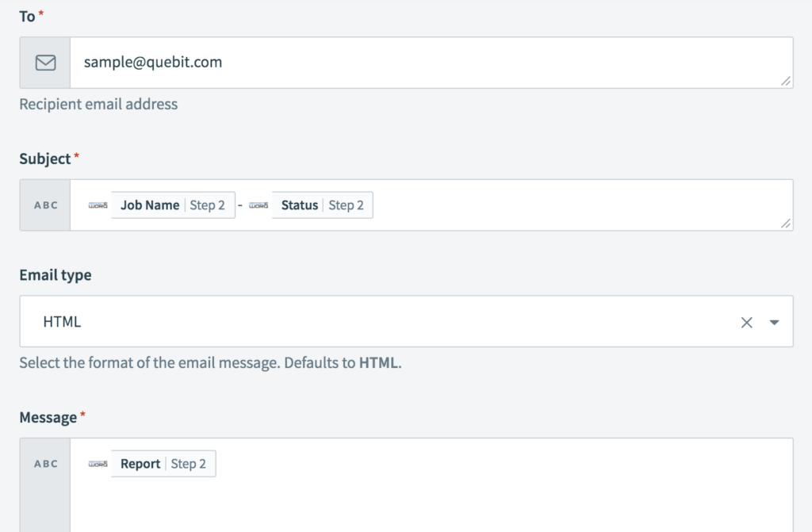
Task: Click the app icon before Job Name pill
Action: [x=98, y=205]
